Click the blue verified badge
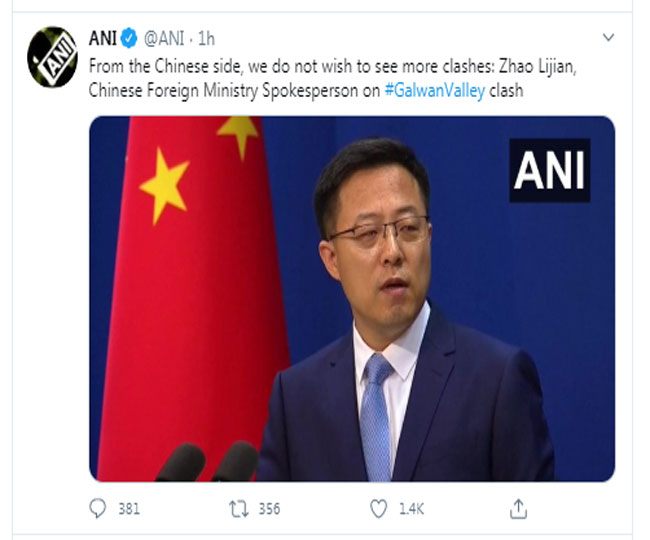The height and width of the screenshot is (540, 650). [x=129, y=39]
